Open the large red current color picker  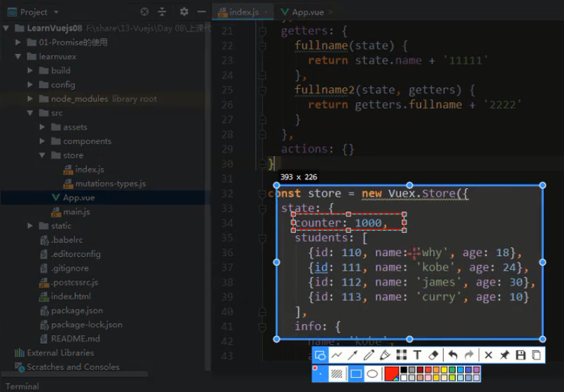392,374
